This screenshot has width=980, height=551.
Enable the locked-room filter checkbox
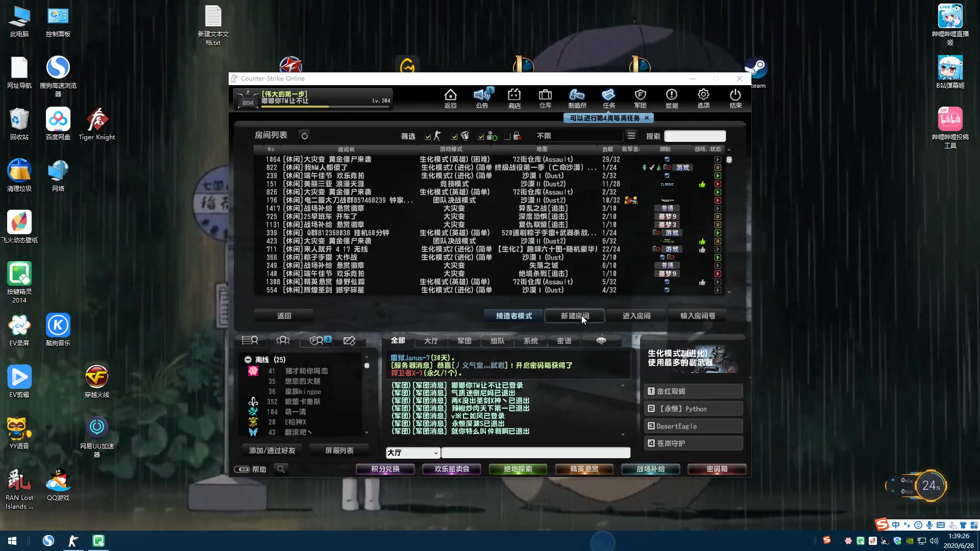(x=507, y=137)
